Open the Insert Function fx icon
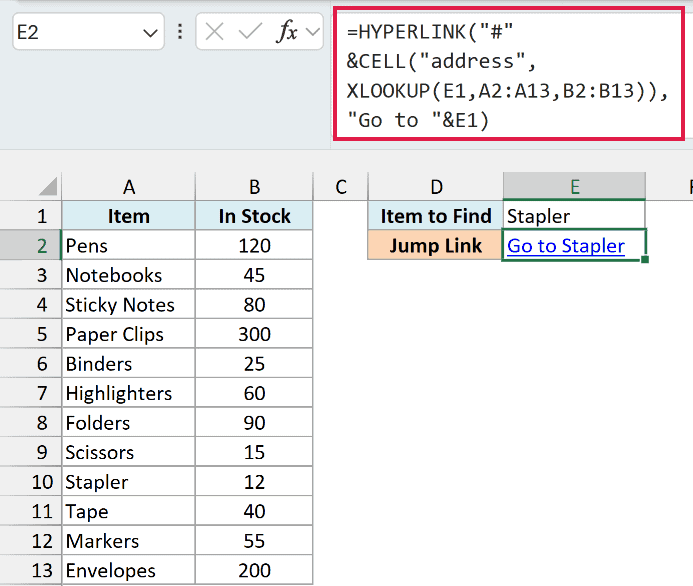The width and height of the screenshot is (693, 586). (x=286, y=31)
